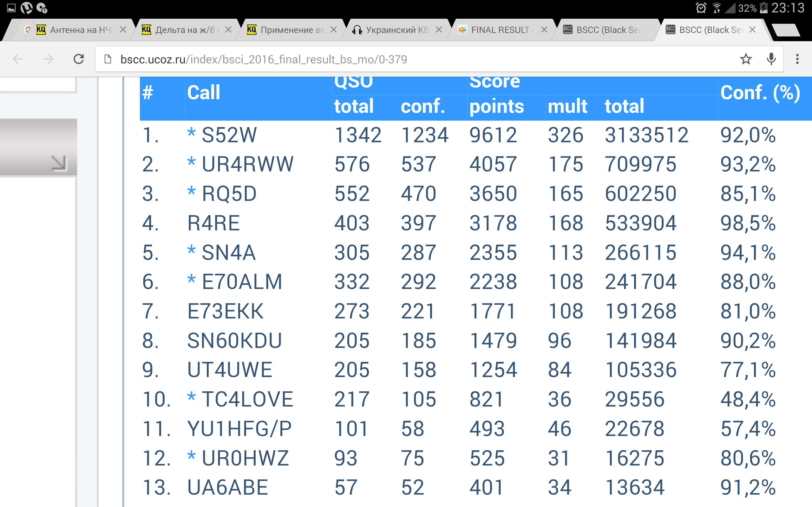Tap the voice search microphone icon
Screen dimensions: 812x507
pyautogui.click(x=771, y=59)
